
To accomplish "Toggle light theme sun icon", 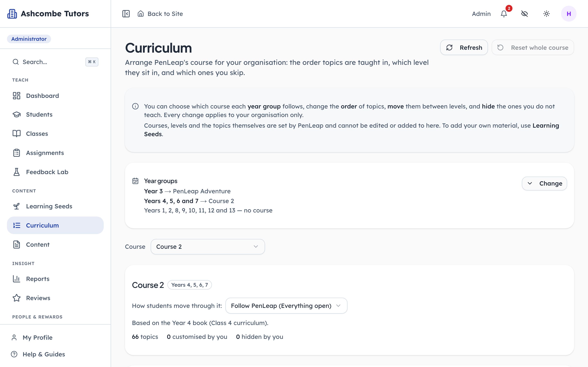I will (x=546, y=14).
